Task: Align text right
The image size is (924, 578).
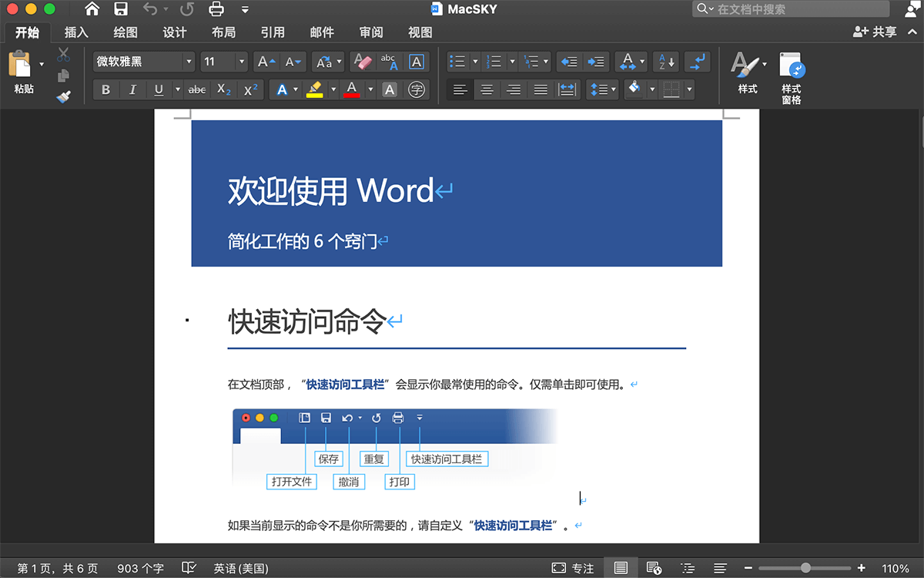Action: pyautogui.click(x=514, y=89)
